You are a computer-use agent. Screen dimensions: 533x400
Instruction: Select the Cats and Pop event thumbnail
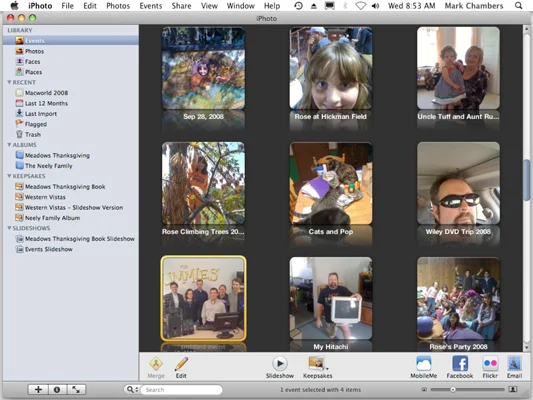tap(331, 184)
